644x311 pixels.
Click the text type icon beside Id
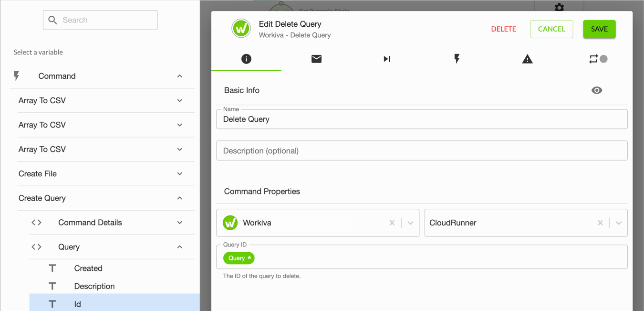coord(52,304)
